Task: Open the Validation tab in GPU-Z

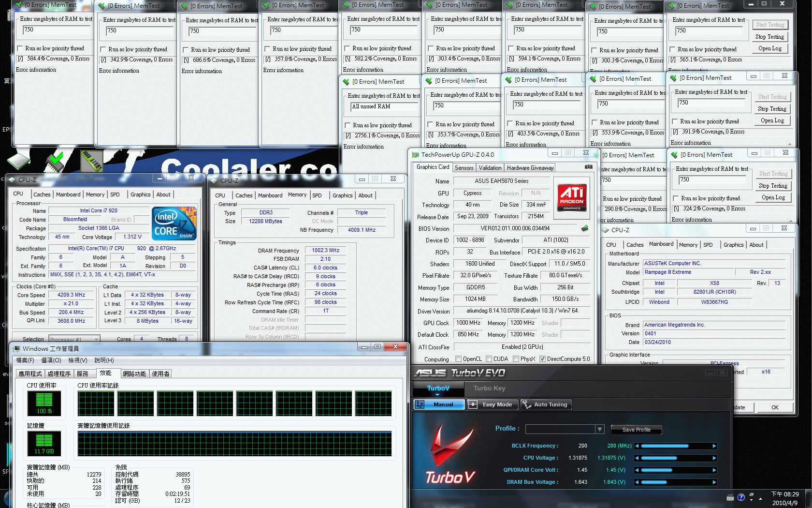Action: [x=490, y=168]
